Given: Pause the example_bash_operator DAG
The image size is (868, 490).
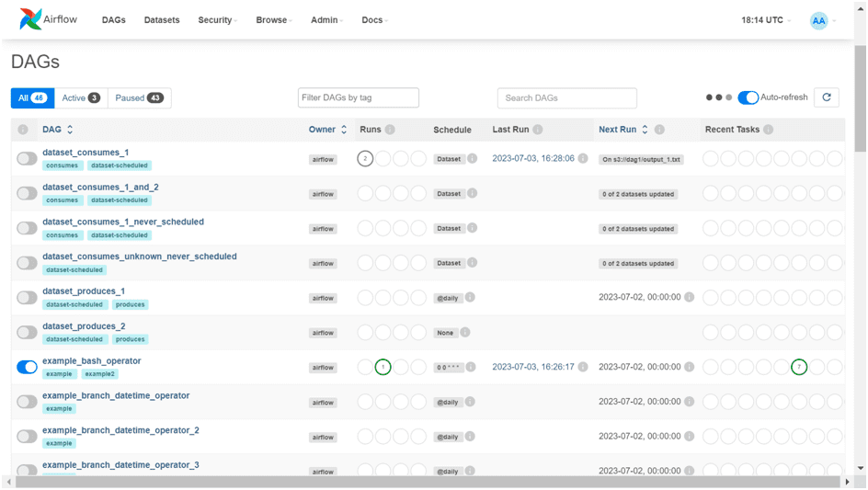Looking at the screenshot, I should click(x=27, y=367).
